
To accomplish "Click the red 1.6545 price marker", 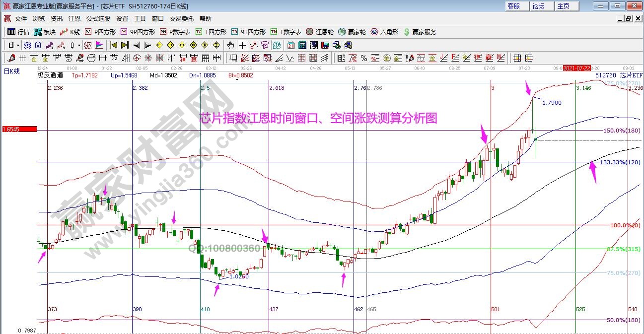I will pos(19,130).
